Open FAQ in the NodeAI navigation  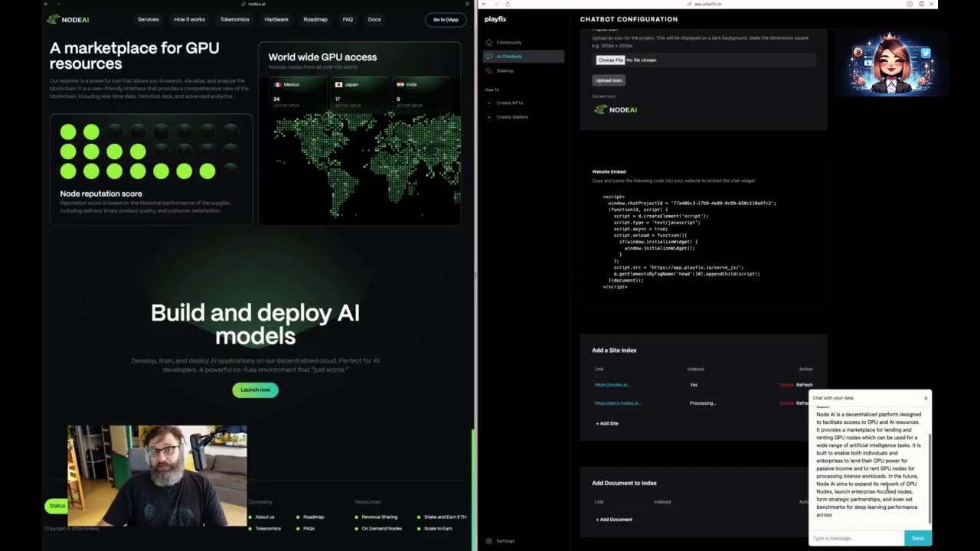coord(348,19)
